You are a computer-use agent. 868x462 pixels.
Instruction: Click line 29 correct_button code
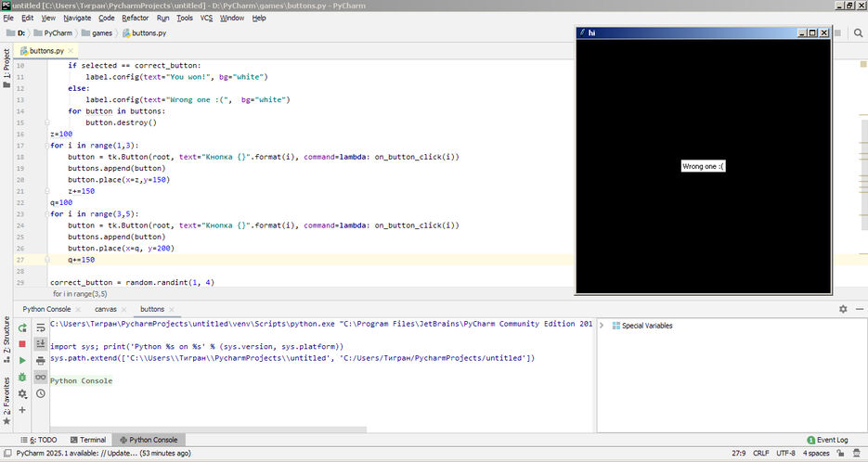tap(132, 282)
